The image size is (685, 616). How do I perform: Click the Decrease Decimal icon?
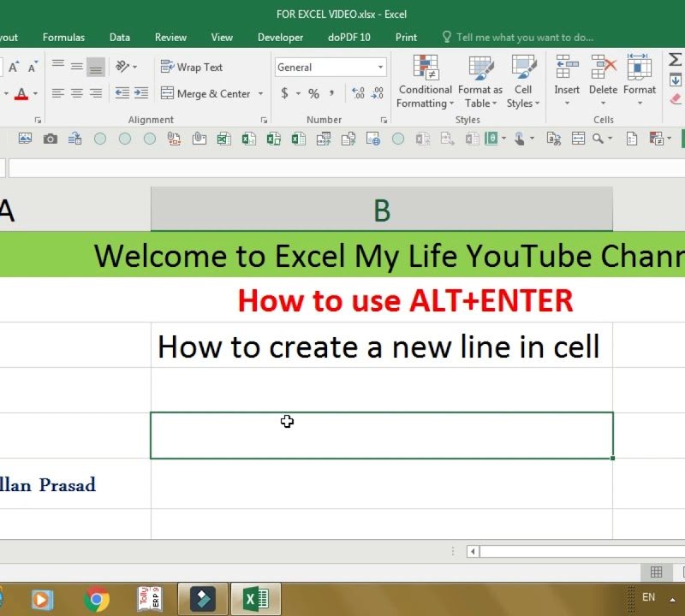[378, 93]
